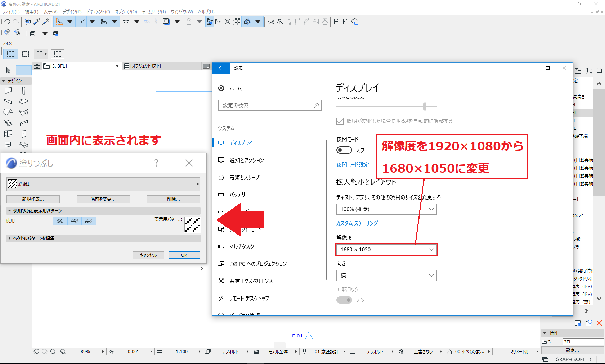Click the zoom-in magnifier in status bar

(x=53, y=352)
